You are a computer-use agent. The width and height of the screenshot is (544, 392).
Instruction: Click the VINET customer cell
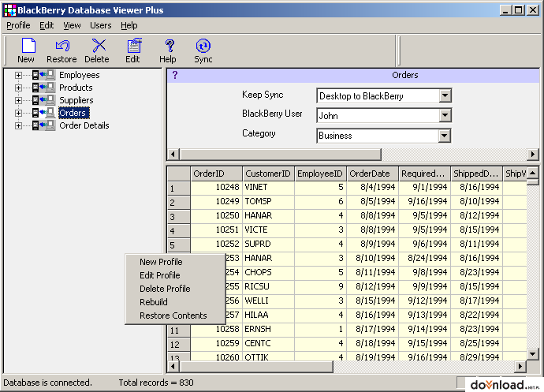click(x=268, y=188)
